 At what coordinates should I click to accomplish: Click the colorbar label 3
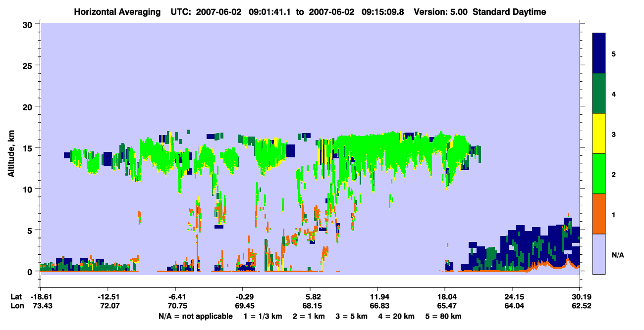(614, 134)
